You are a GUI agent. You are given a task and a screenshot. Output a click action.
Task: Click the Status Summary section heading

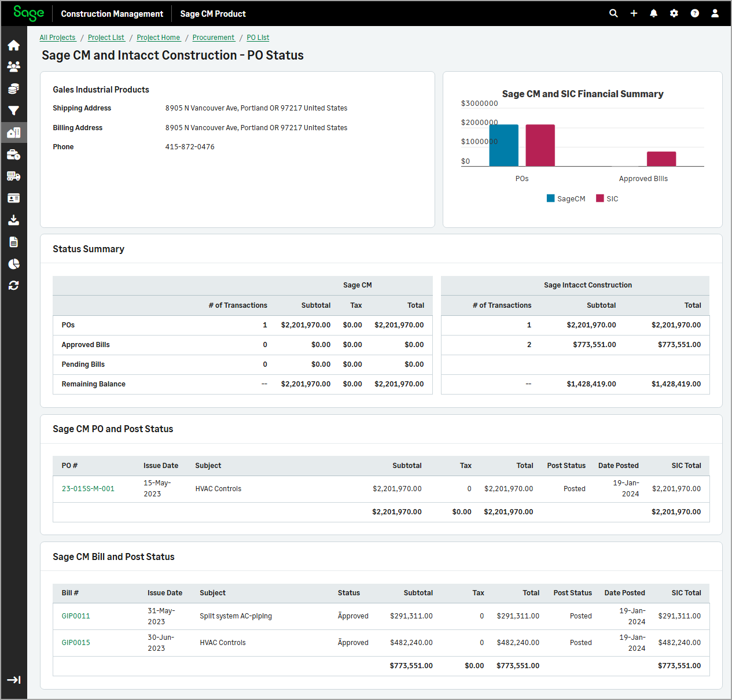89,249
